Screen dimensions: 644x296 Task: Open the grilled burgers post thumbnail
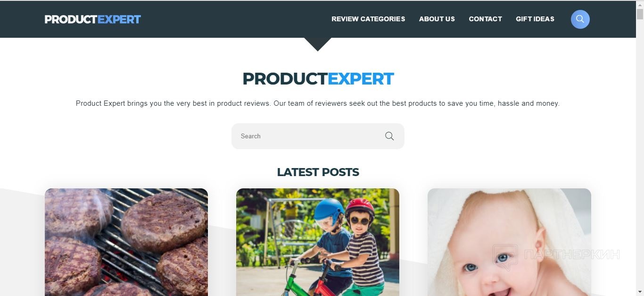tap(126, 242)
